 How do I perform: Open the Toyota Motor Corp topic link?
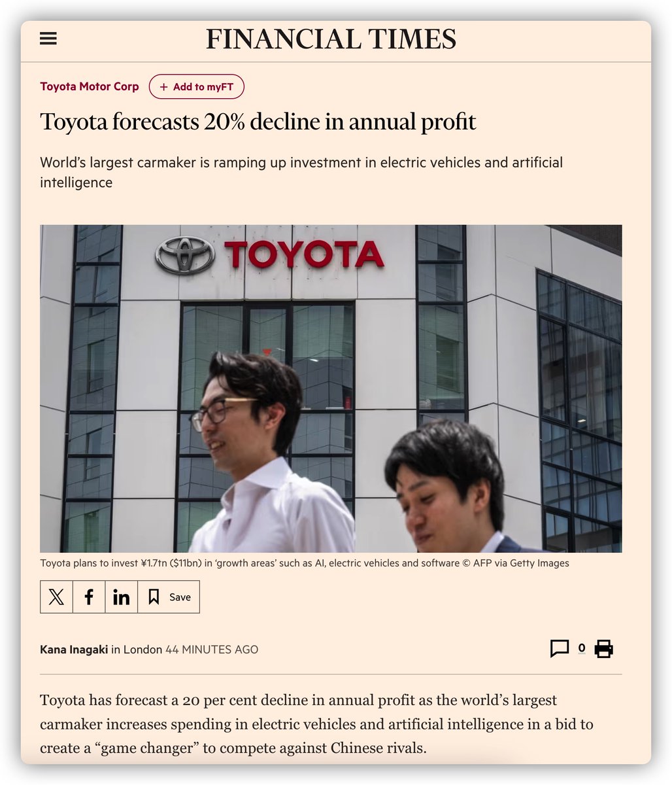[90, 86]
